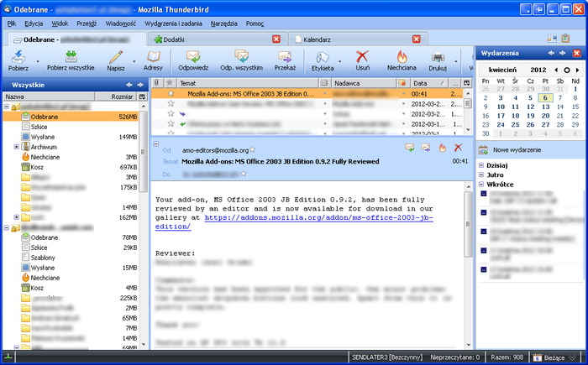Click the calendar tab icon at top right
Viewport: 588px width, 365px height.
coord(552,39)
